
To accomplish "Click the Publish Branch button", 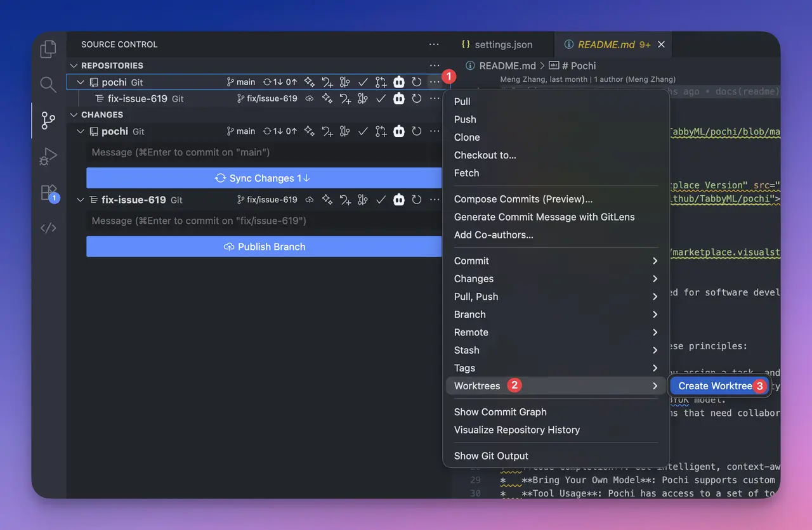I will pyautogui.click(x=264, y=247).
